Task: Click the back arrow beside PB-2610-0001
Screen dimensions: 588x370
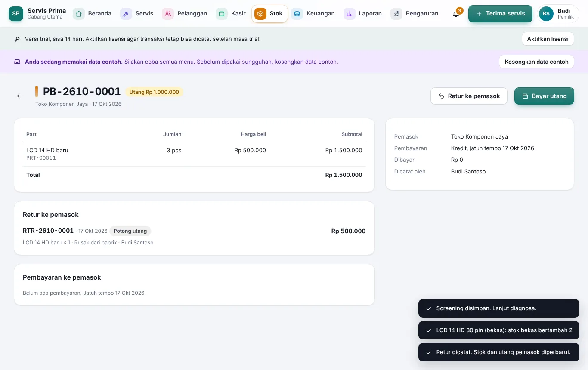Action: pos(19,96)
